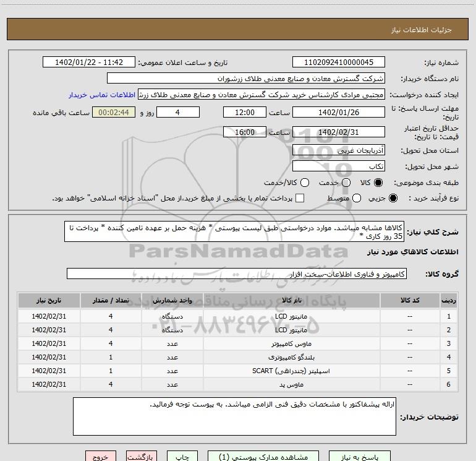Click the buyer organization name field

[x=246, y=79]
